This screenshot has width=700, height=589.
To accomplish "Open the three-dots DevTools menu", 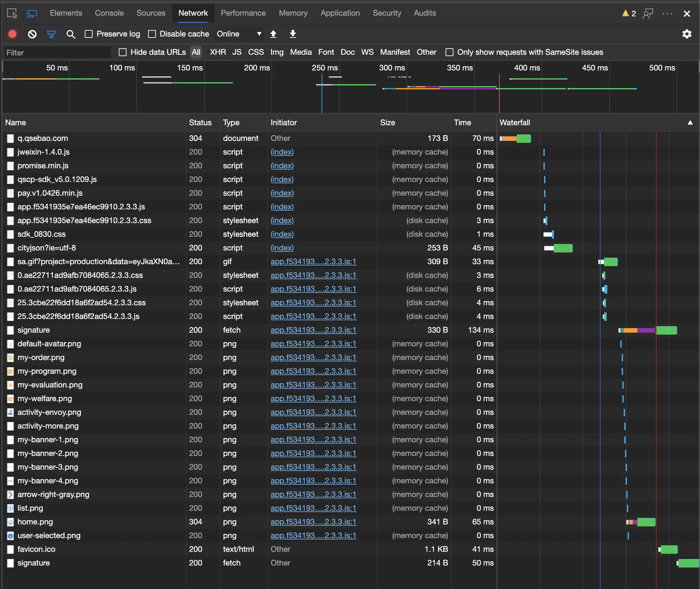I will (667, 13).
